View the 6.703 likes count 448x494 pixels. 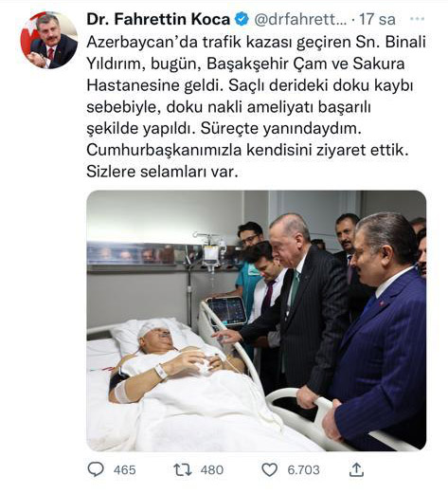(303, 470)
